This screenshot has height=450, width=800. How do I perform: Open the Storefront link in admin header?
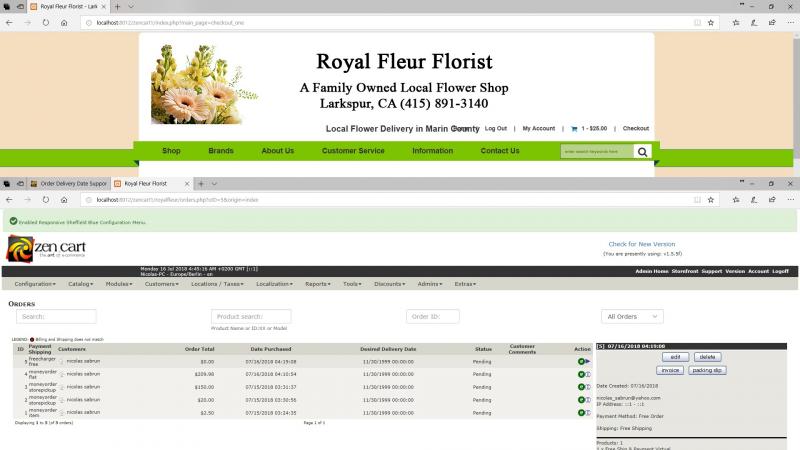point(685,271)
